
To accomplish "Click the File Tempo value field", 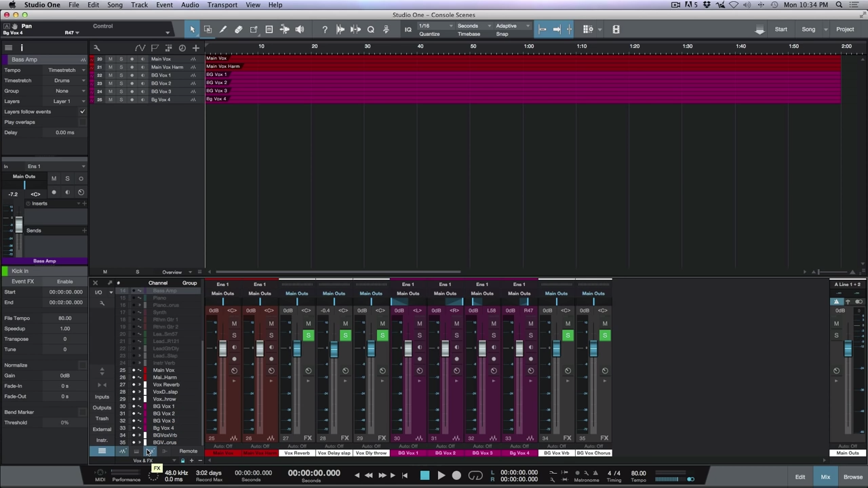I will pos(64,319).
